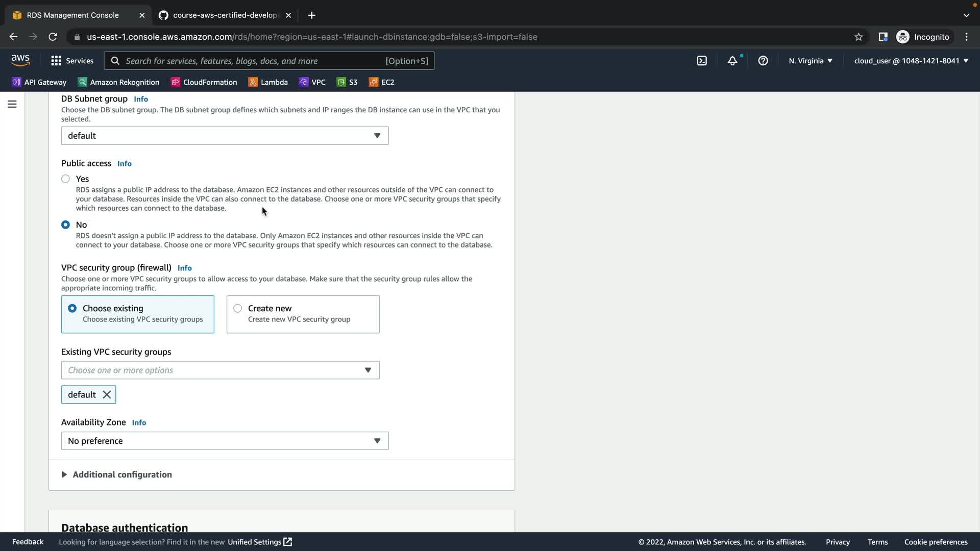Open the CloudFormation bookmark shortcut
This screenshot has height=551, width=980.
pyautogui.click(x=204, y=82)
